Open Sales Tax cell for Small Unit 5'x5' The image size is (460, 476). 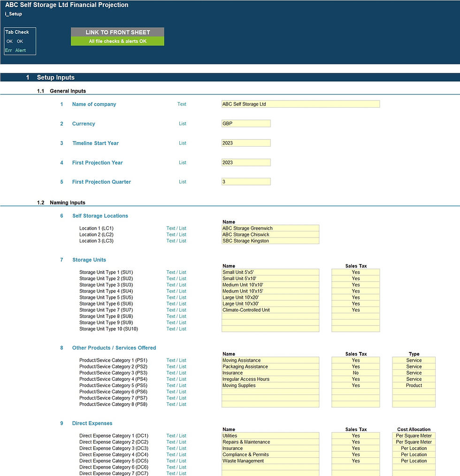(356, 272)
